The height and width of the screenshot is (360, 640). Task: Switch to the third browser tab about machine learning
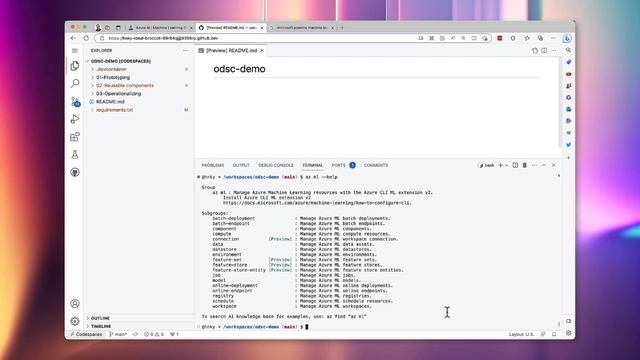click(x=302, y=28)
